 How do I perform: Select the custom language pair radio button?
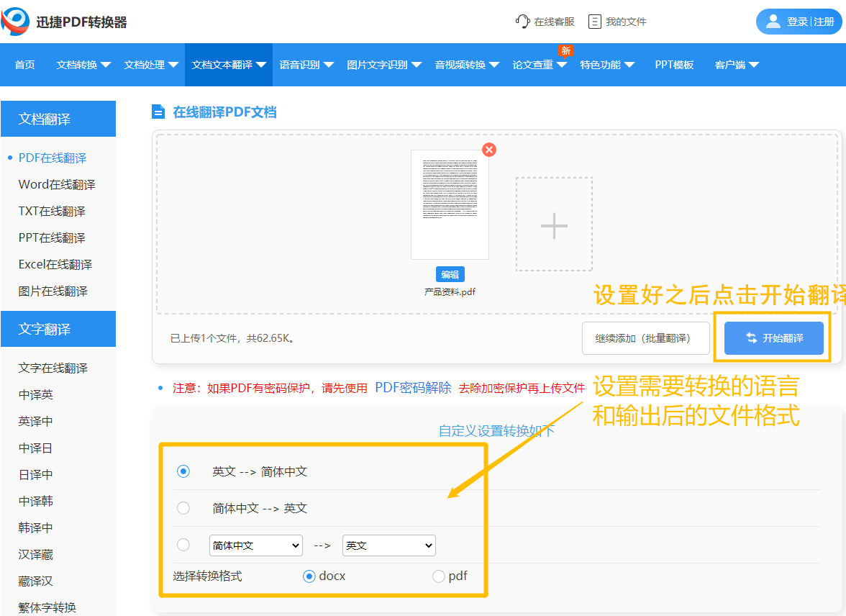click(x=183, y=545)
